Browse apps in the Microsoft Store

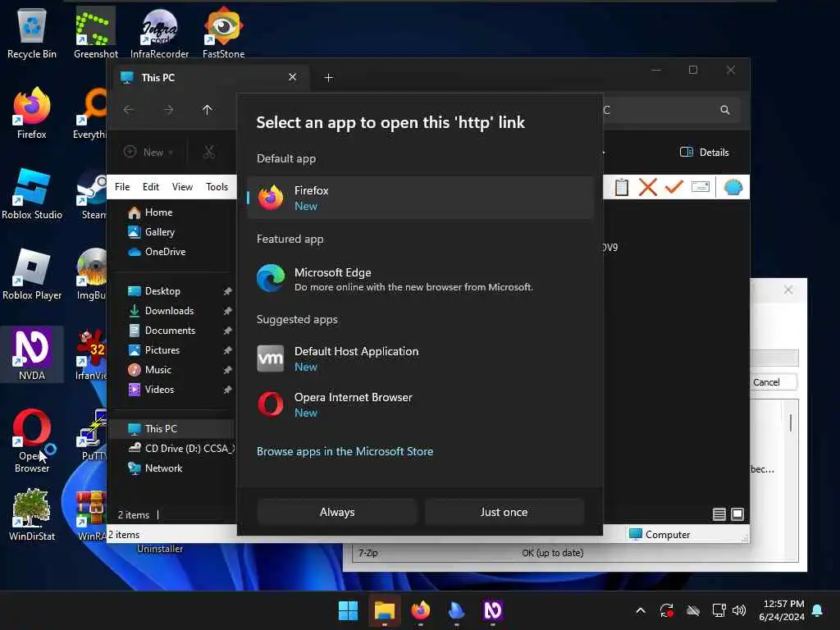pyautogui.click(x=345, y=452)
